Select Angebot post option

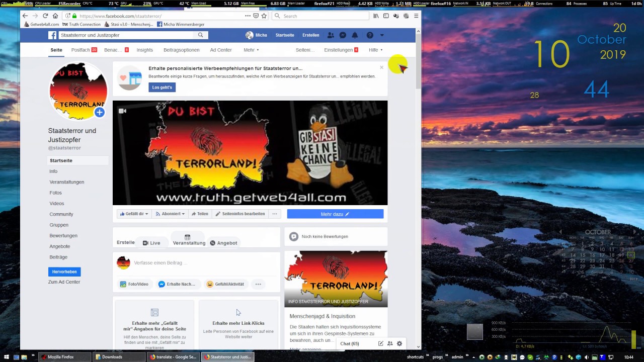pos(223,243)
